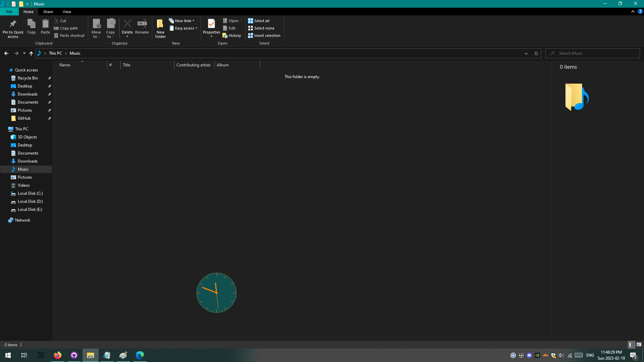Switch to large icons view toggle

coord(639,345)
